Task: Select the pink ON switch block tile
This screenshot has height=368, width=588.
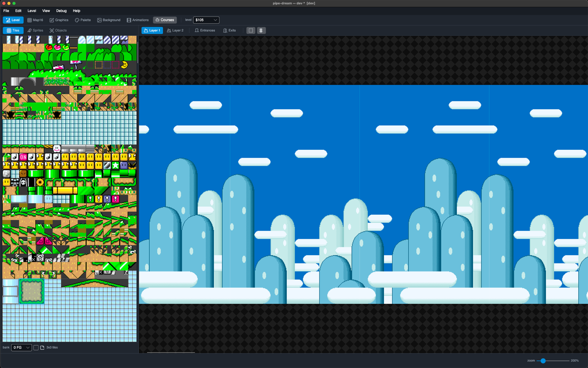Action: coord(23,157)
